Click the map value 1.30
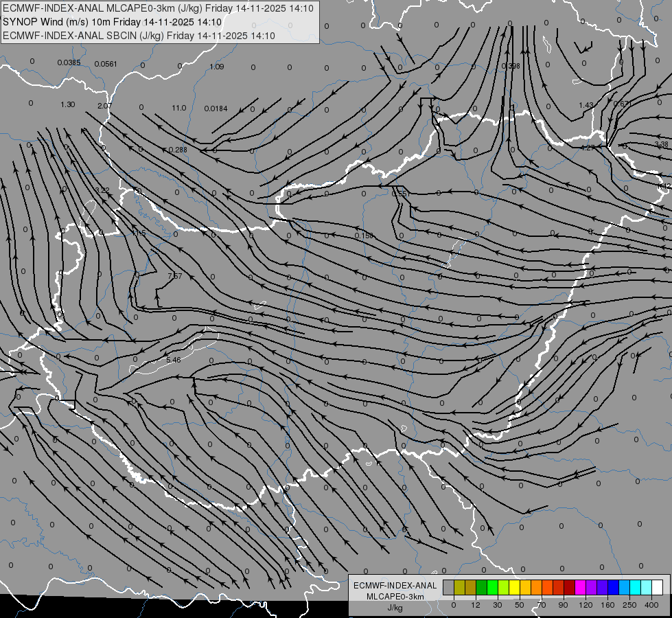Viewport: 672px width, 618px height. tap(68, 104)
